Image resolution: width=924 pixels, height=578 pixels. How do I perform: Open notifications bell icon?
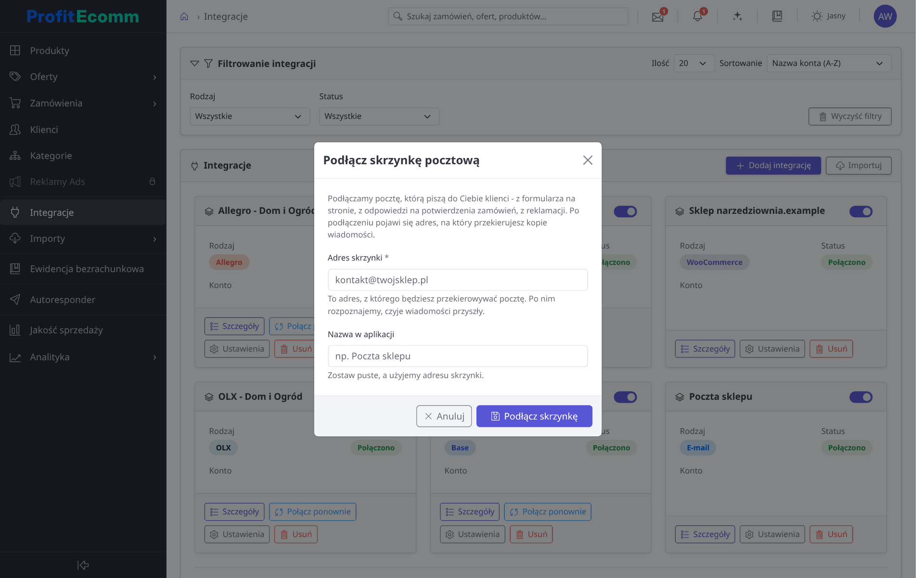697,16
